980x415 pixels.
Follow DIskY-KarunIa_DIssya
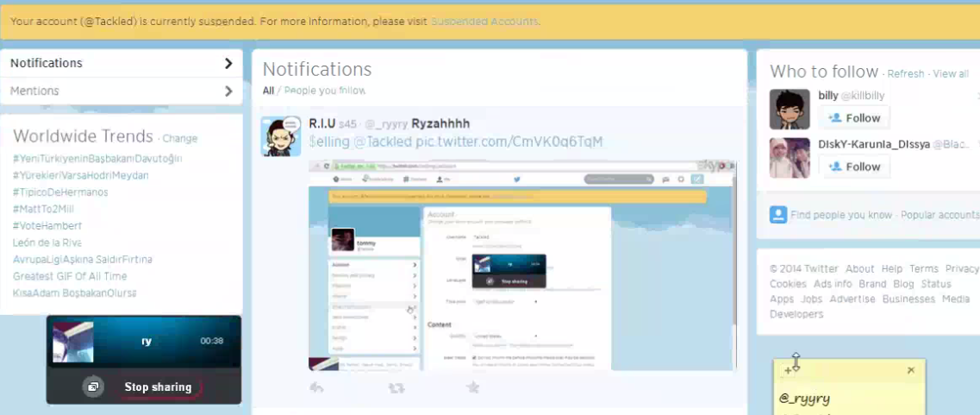pyautogui.click(x=854, y=167)
